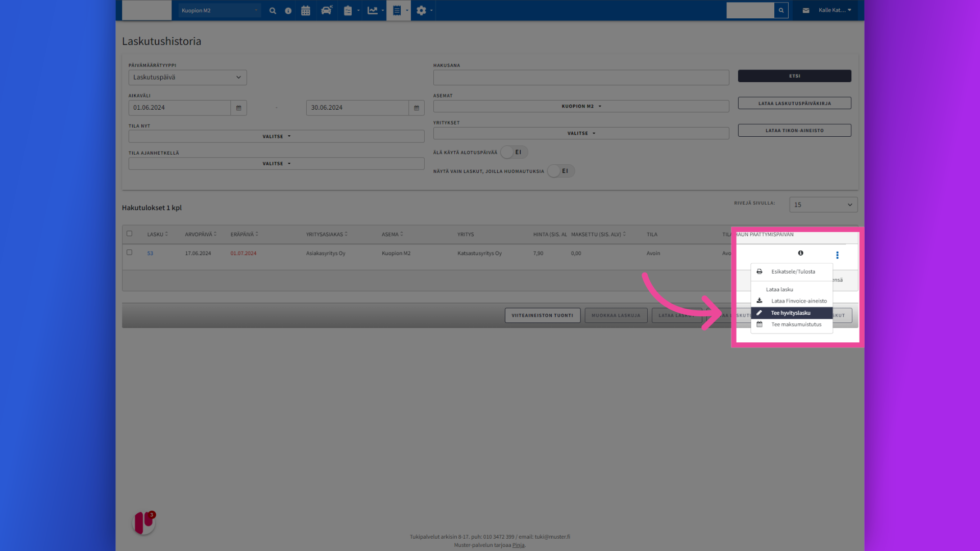Click the info circle icon in toolbar

(x=288, y=10)
